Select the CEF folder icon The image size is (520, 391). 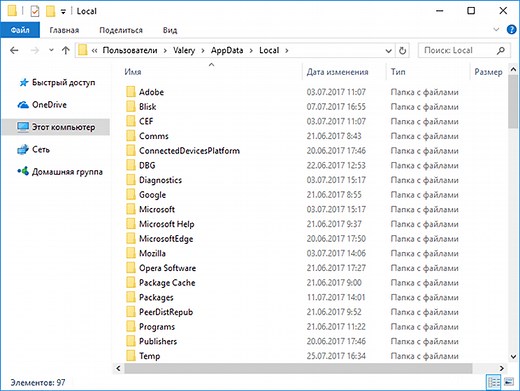click(x=131, y=121)
